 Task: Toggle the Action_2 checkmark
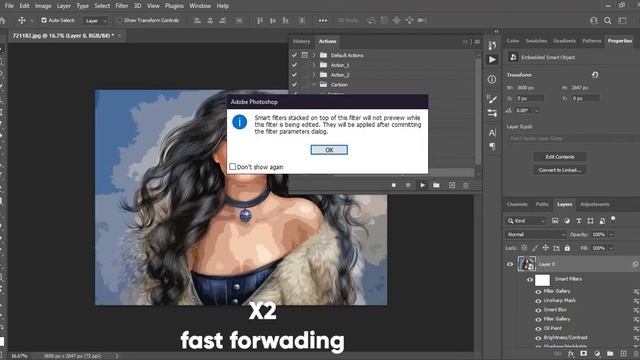pyautogui.click(x=294, y=75)
